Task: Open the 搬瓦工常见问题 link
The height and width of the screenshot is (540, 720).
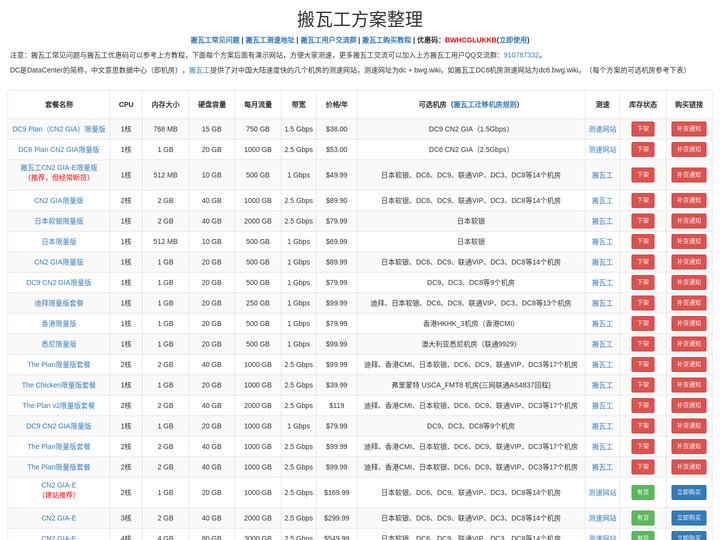Action: pyautogui.click(x=215, y=40)
